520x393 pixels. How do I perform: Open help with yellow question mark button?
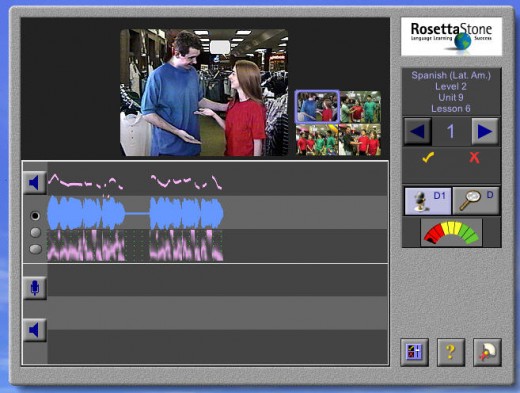(451, 352)
